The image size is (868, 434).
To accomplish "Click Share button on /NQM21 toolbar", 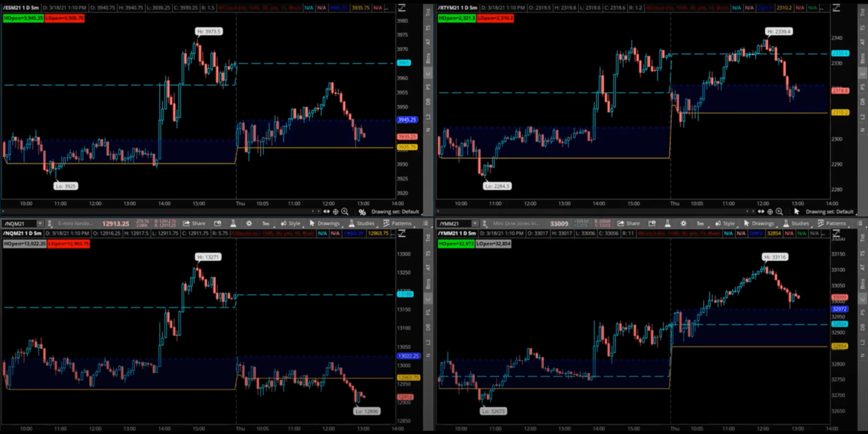I will point(194,224).
